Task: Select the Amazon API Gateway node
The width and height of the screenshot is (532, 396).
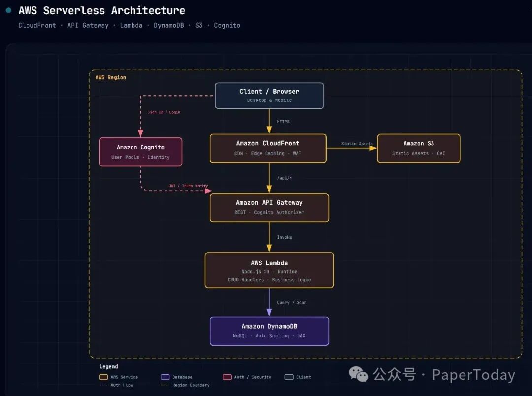Action: click(x=269, y=207)
